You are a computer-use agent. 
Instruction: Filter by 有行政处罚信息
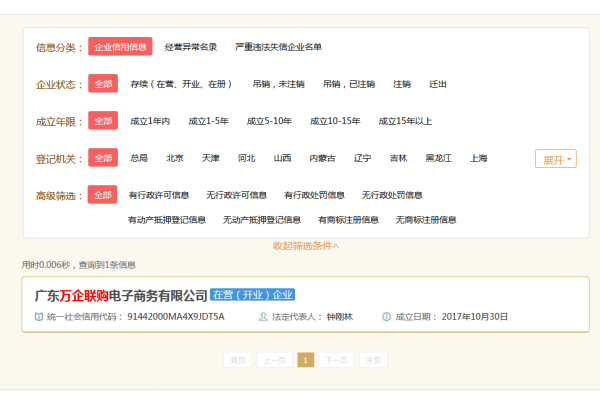(314, 195)
